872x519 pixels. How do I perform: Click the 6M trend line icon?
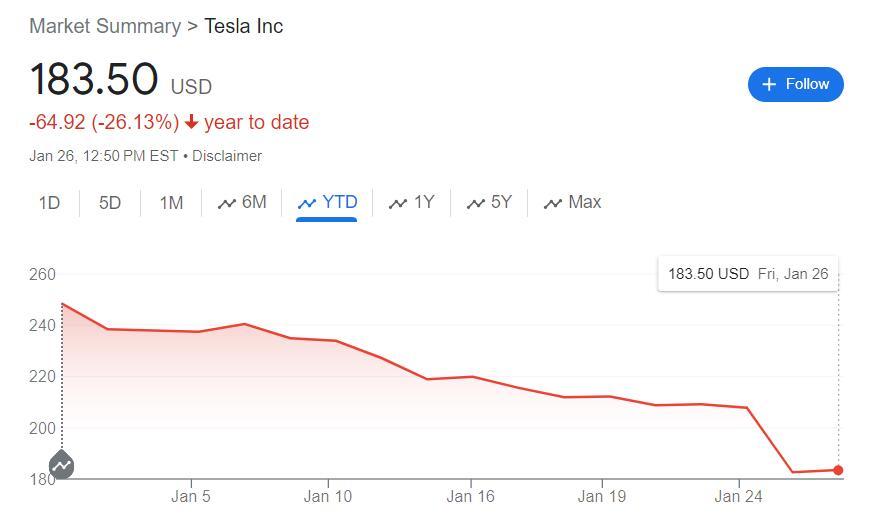[226, 203]
